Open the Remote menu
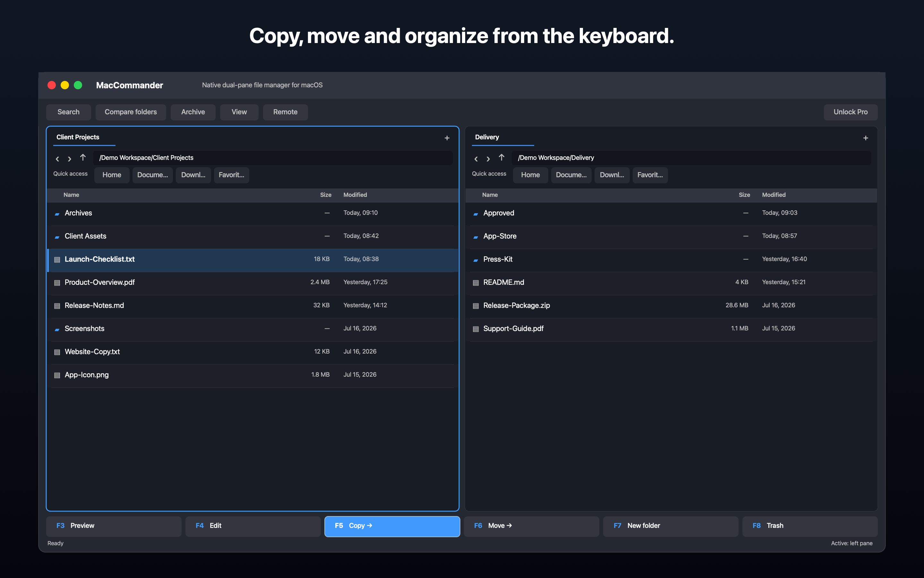 [285, 112]
